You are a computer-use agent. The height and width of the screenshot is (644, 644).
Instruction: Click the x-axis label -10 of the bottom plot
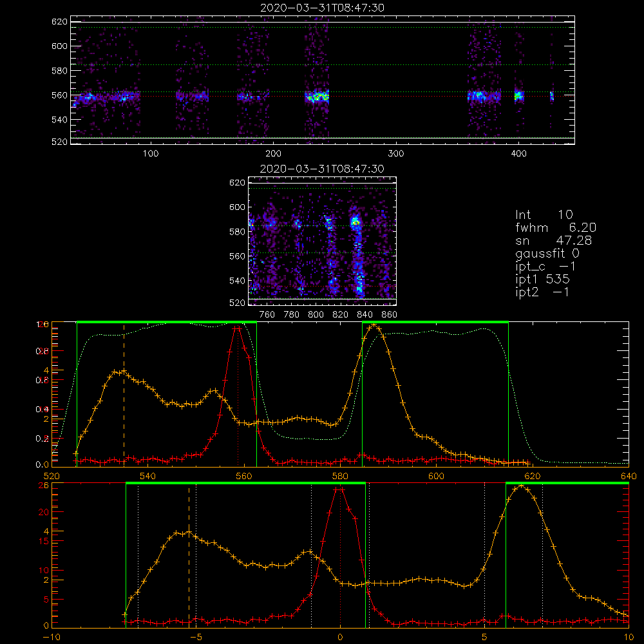click(x=52, y=638)
